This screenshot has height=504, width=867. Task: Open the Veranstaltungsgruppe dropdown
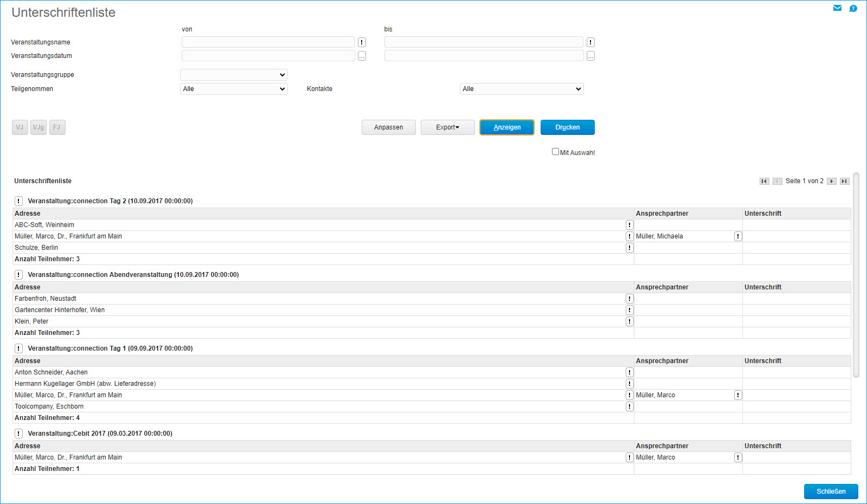(234, 75)
